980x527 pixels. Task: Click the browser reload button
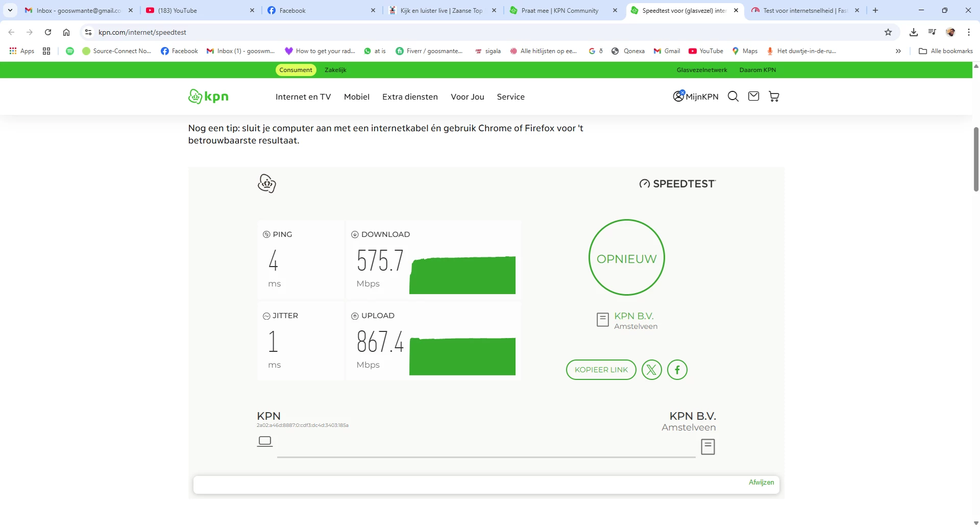tap(48, 32)
